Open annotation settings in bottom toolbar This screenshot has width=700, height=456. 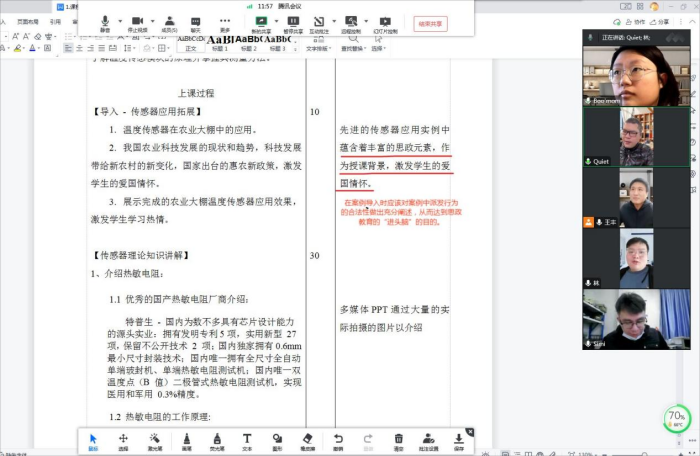(x=429, y=440)
